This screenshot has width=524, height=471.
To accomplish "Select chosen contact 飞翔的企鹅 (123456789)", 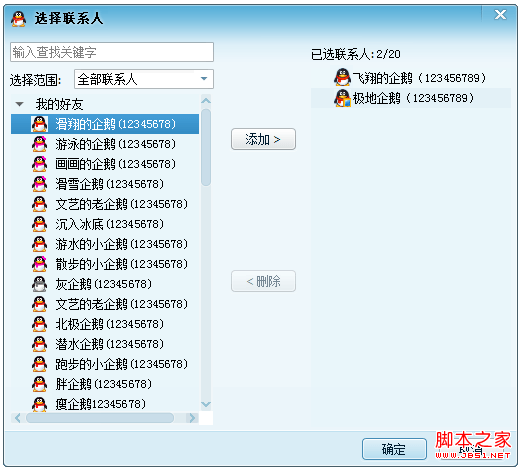I will coord(419,78).
